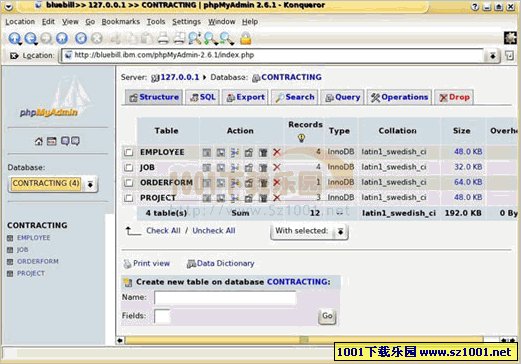
Task: Check the PROJECT table checkbox
Action: (x=129, y=198)
